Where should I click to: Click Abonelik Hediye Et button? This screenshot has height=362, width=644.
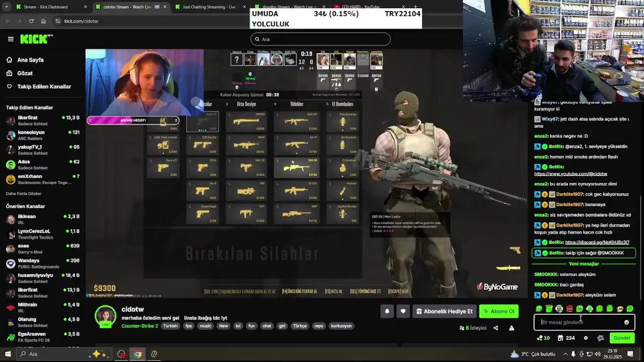click(x=444, y=311)
